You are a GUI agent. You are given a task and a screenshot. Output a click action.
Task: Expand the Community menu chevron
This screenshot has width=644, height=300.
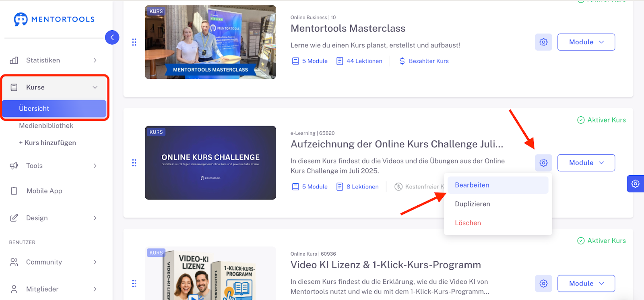[x=95, y=262]
